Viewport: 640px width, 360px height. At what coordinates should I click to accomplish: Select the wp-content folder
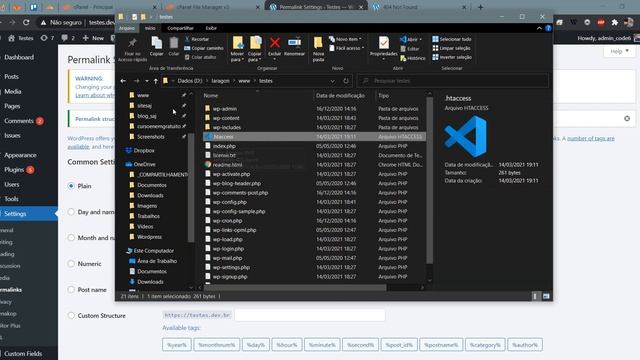(x=226, y=118)
